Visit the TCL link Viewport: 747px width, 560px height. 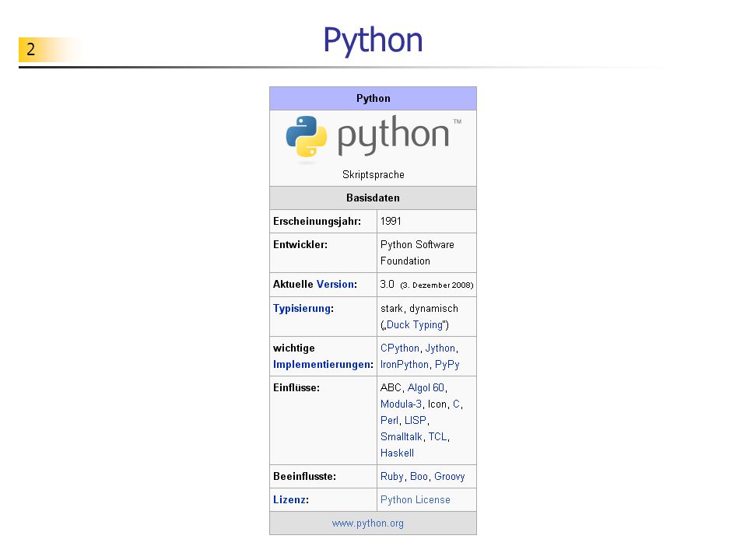(438, 436)
